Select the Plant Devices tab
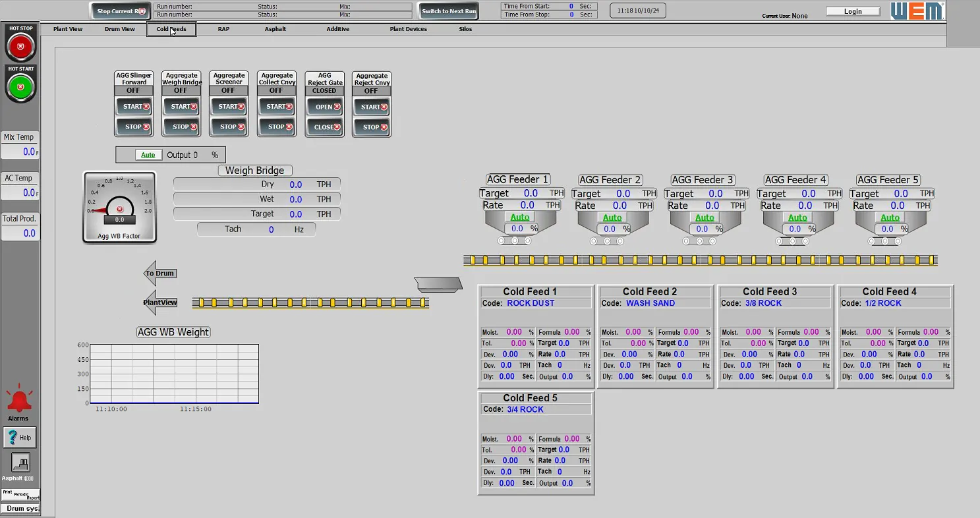Screen dimensions: 980x518 [407, 29]
